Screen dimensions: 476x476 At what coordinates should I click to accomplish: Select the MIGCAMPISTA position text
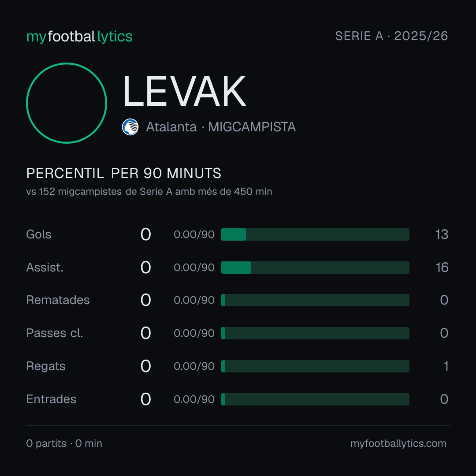pos(252,127)
